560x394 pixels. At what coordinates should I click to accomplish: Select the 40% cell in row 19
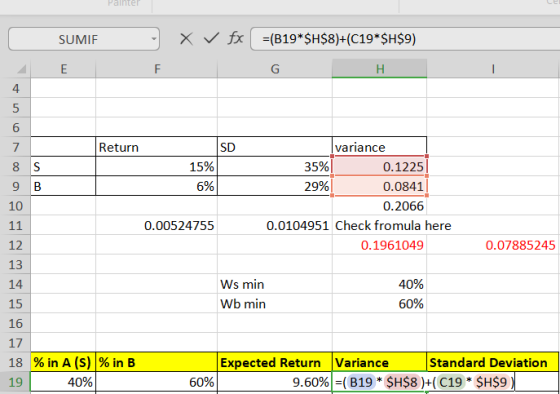point(63,382)
